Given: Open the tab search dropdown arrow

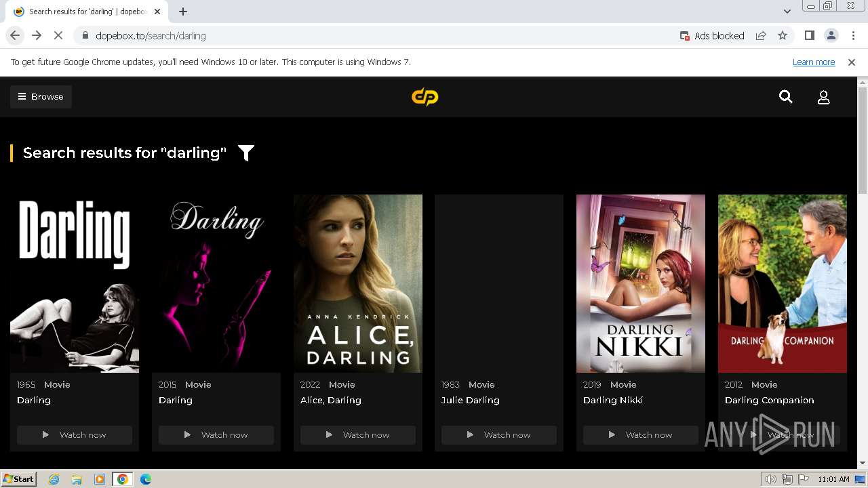Looking at the screenshot, I should pyautogui.click(x=787, y=12).
